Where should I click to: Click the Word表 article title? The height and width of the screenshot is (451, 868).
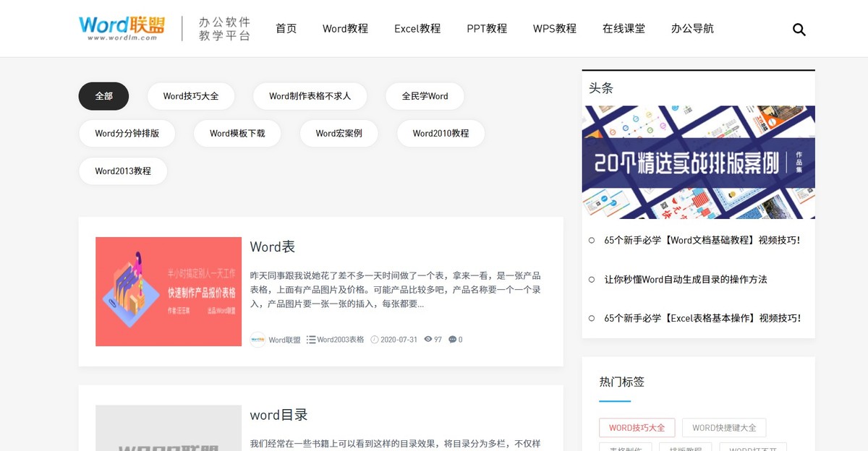[272, 246]
